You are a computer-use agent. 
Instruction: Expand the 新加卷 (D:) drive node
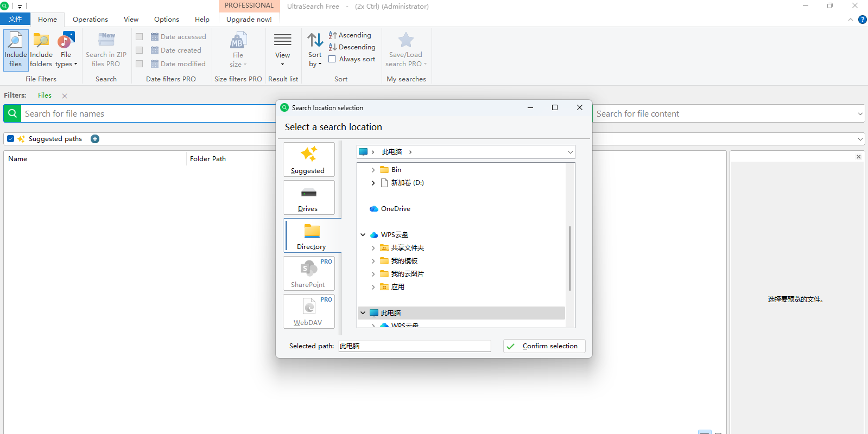(373, 183)
